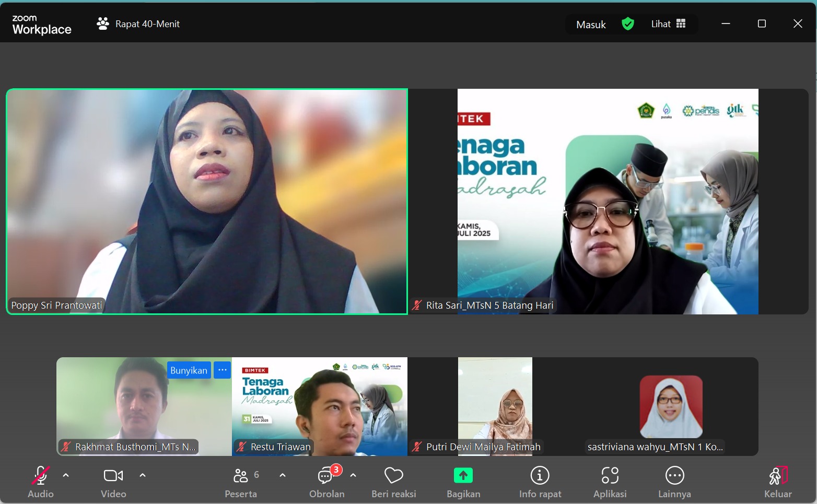
Task: Expand audio options chevron next to Audio
Action: tap(66, 475)
